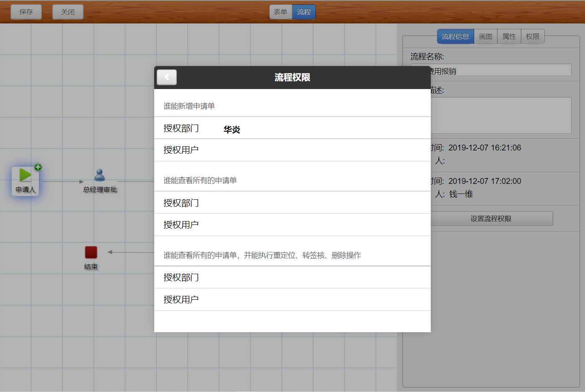Image resolution: width=585 pixels, height=392 pixels.
Task: Open the 权限 panel tab
Action: [x=533, y=36]
